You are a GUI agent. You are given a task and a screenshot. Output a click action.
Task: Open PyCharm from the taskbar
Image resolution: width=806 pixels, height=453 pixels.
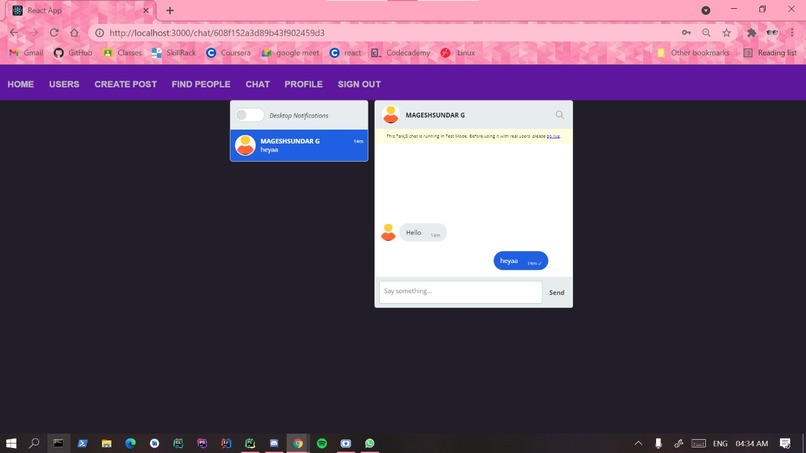click(250, 443)
